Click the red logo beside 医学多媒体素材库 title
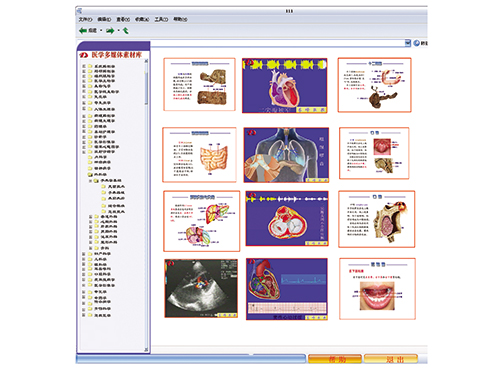Viewport: 500px width, 375px height. point(84,55)
